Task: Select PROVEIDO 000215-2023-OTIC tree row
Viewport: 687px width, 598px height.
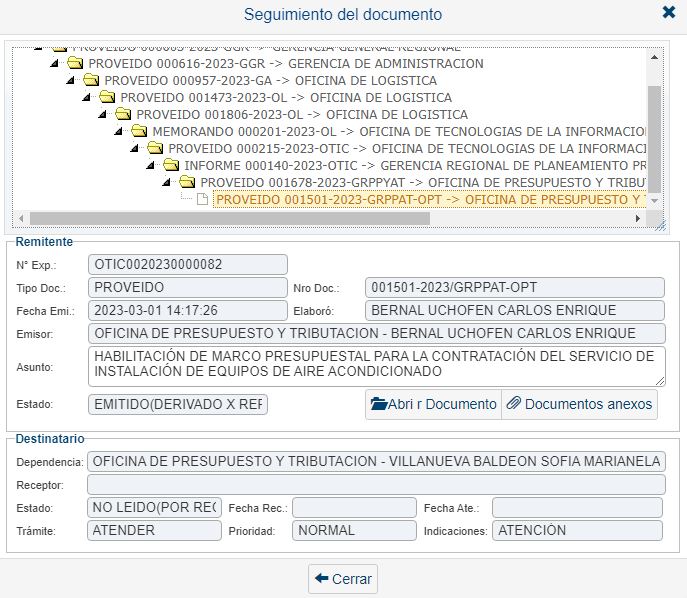Action: [407, 149]
